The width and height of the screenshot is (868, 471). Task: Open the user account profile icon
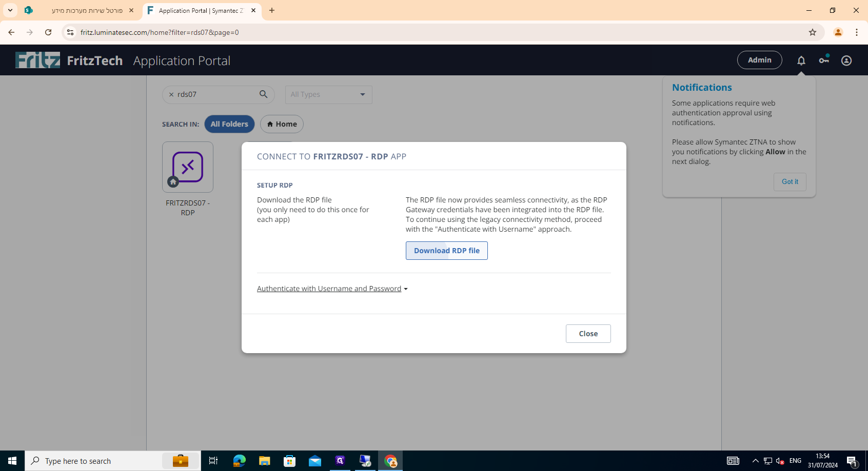(x=846, y=60)
